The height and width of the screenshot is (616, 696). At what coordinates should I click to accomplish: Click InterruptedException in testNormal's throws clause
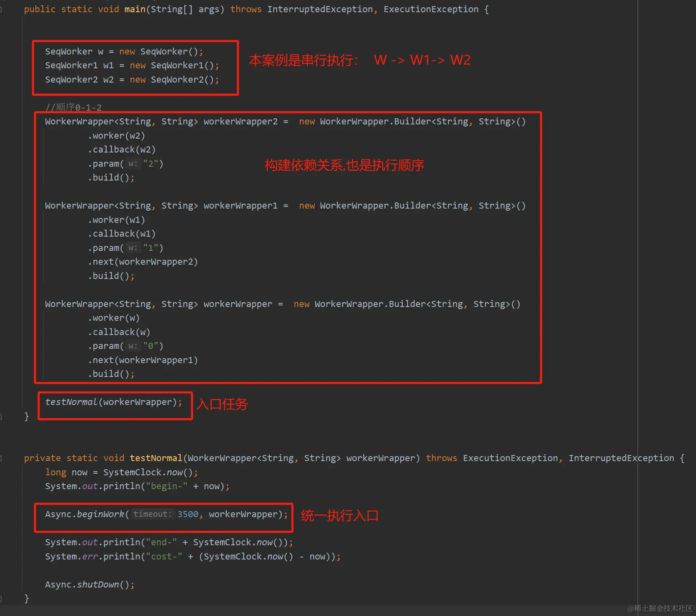coord(621,458)
